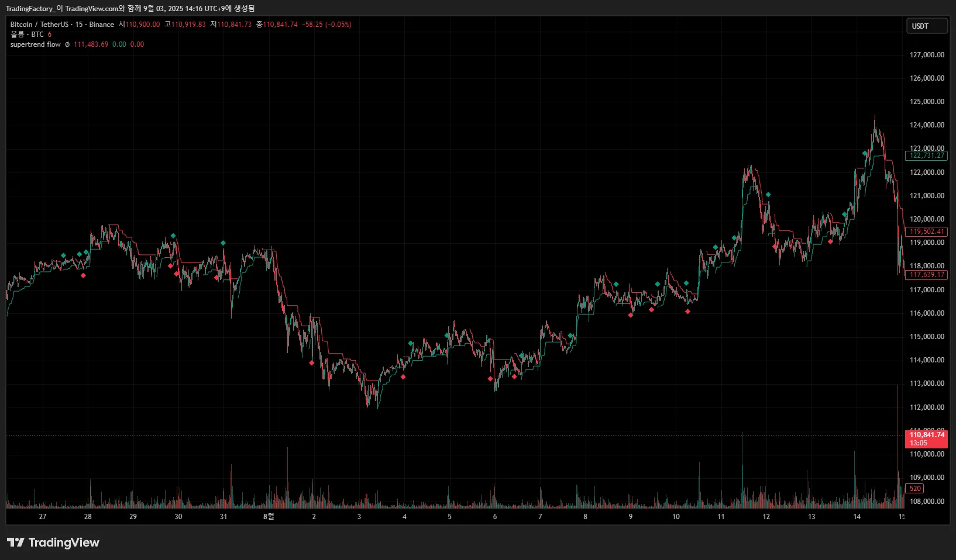Select the red diamond signal above date 2

coord(311,363)
